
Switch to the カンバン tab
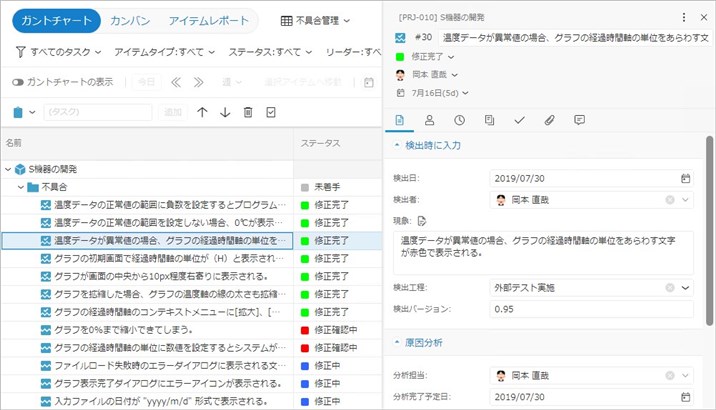point(130,20)
